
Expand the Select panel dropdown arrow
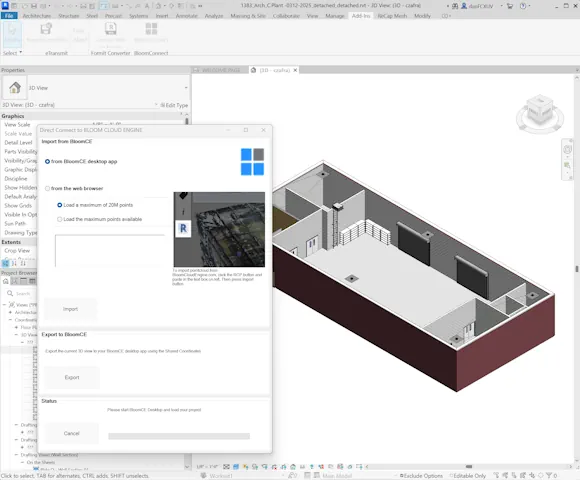21,52
